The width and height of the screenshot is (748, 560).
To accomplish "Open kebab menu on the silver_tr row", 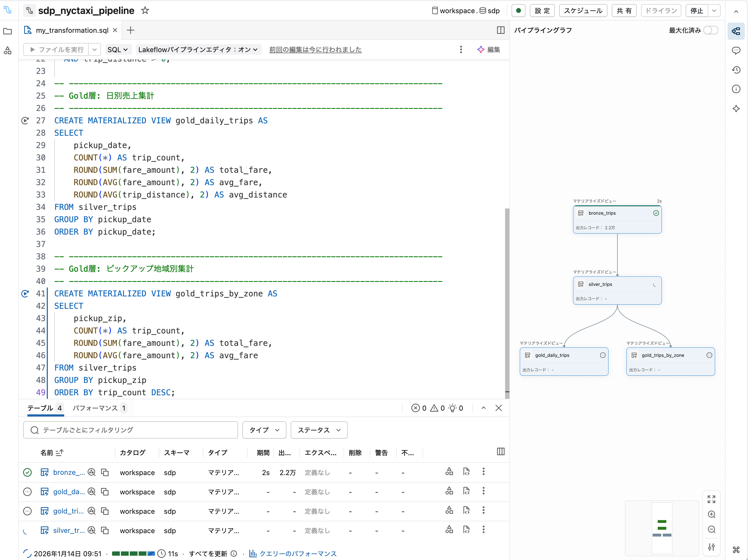I will [484, 530].
